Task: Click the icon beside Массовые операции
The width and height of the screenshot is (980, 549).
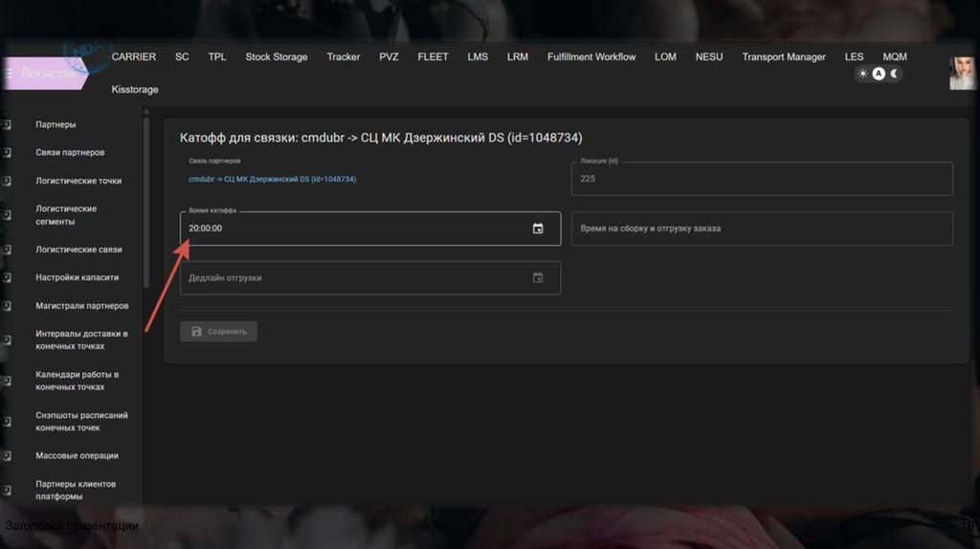Action: click(x=7, y=456)
